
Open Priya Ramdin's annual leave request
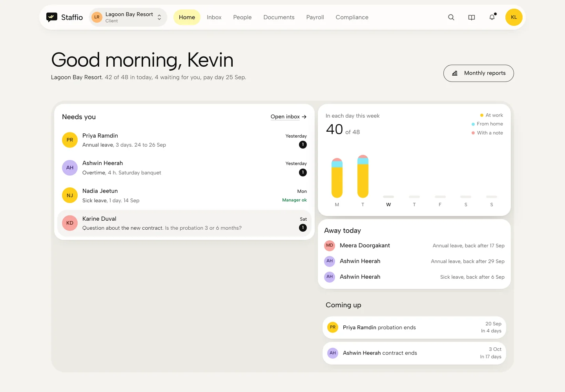coord(184,140)
